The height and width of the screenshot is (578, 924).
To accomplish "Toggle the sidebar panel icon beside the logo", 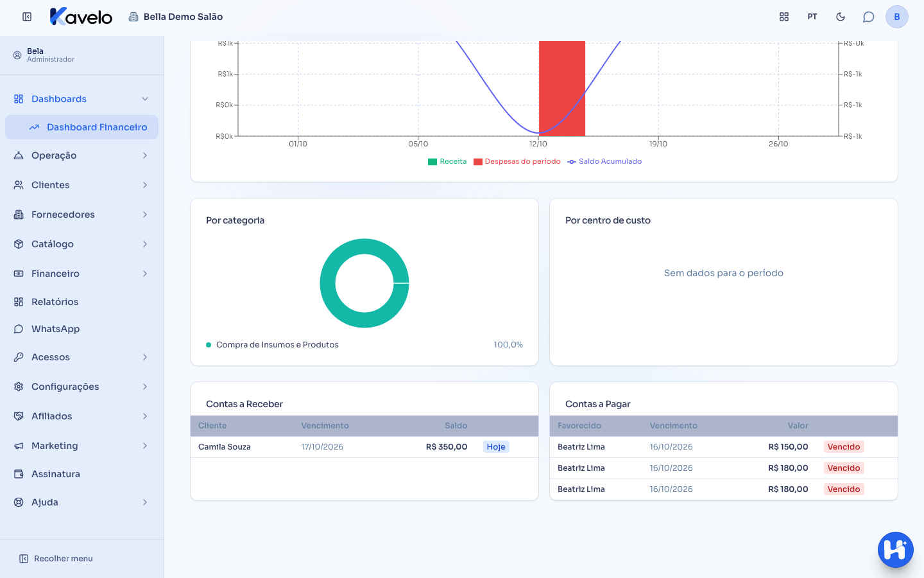I will click(x=27, y=17).
